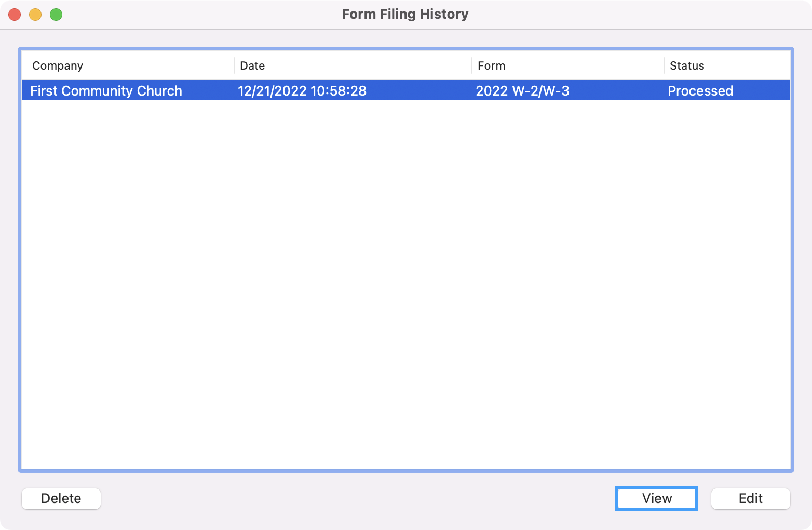Screen dimensions: 812x530
Task: Click empty area below the filing list row
Action: (405, 281)
